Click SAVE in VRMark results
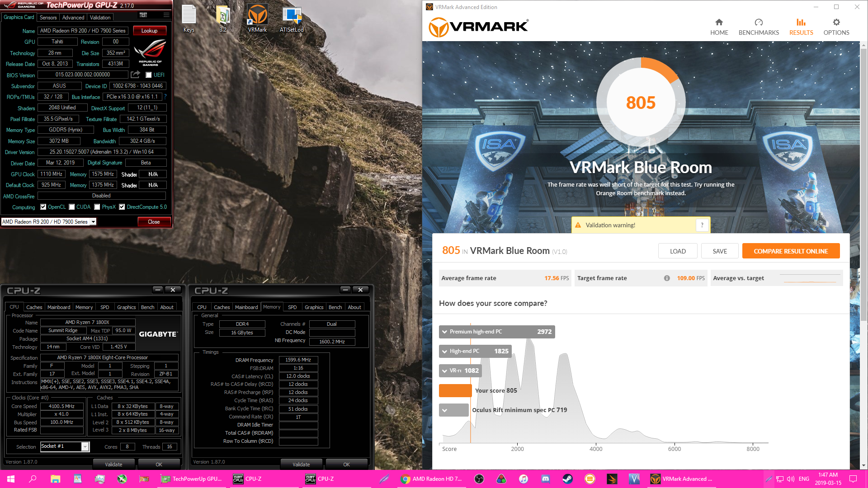This screenshot has width=868, height=488. [720, 251]
